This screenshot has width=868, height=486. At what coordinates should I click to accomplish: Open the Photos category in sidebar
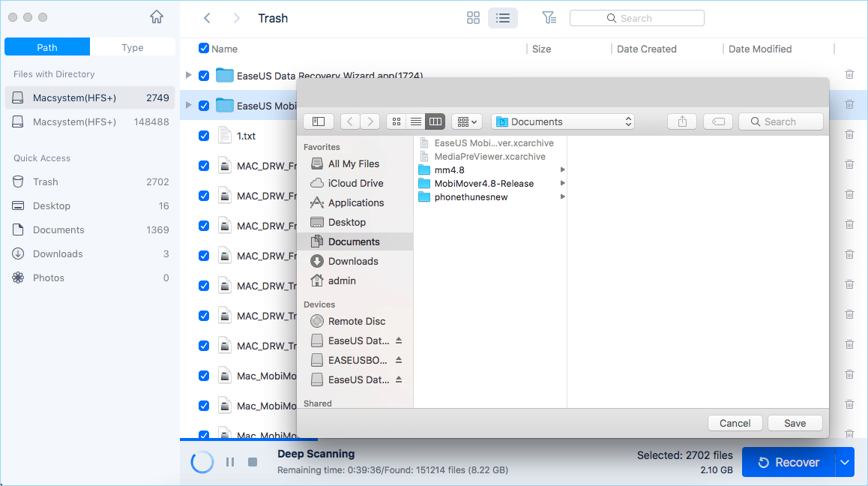pos(48,277)
